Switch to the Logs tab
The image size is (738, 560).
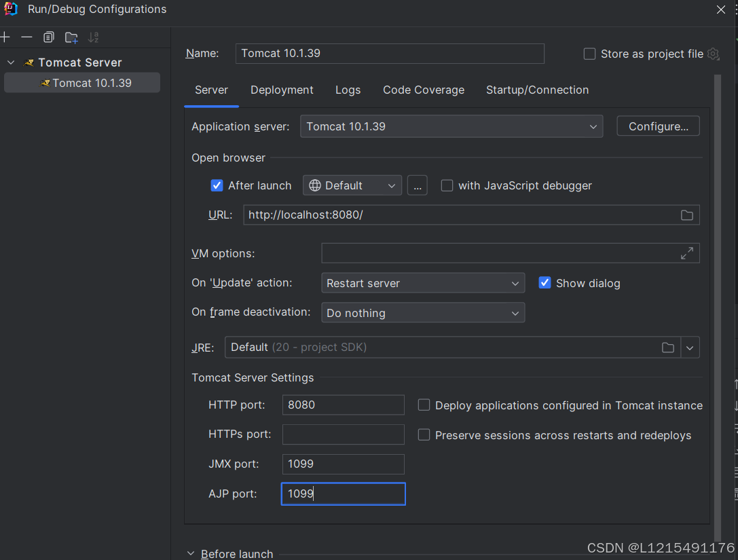(x=348, y=90)
